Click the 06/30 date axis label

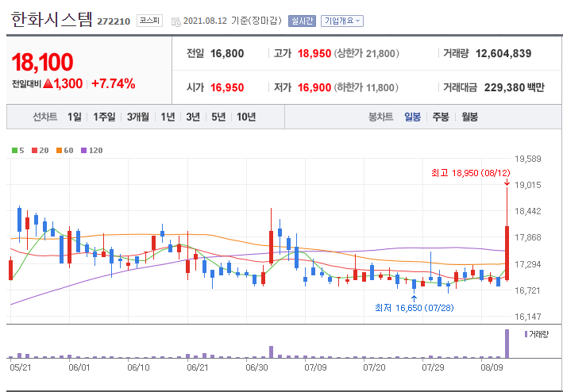coord(256,367)
